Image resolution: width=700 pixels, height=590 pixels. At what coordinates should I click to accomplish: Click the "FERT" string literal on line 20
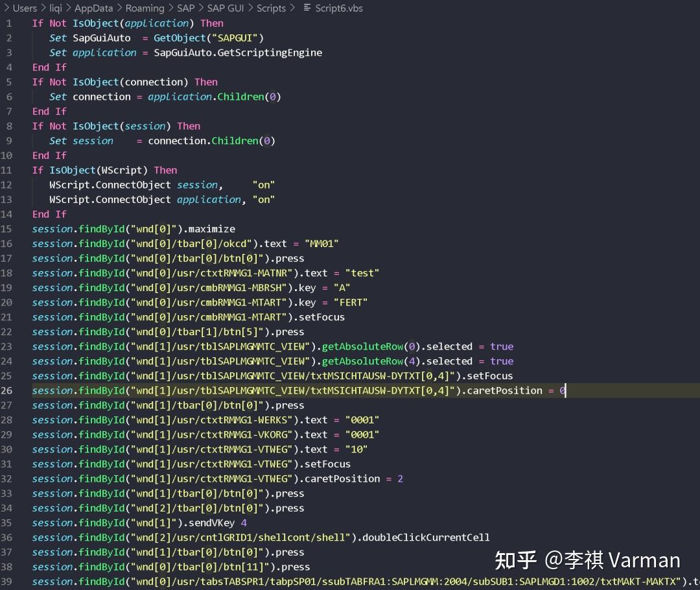[x=353, y=302]
